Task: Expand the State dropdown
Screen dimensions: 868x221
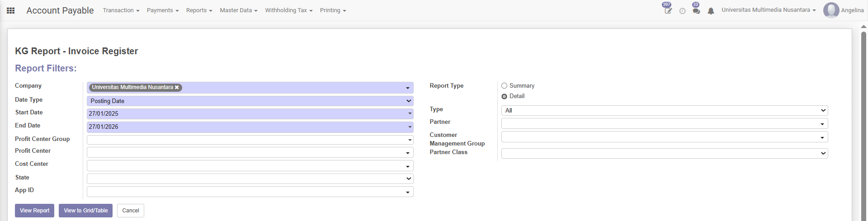Action: tap(250, 179)
